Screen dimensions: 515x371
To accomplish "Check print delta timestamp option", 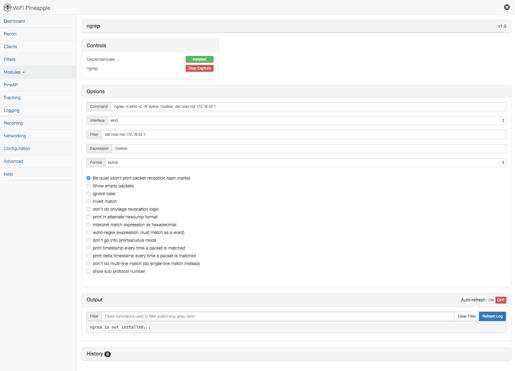I will (88, 256).
